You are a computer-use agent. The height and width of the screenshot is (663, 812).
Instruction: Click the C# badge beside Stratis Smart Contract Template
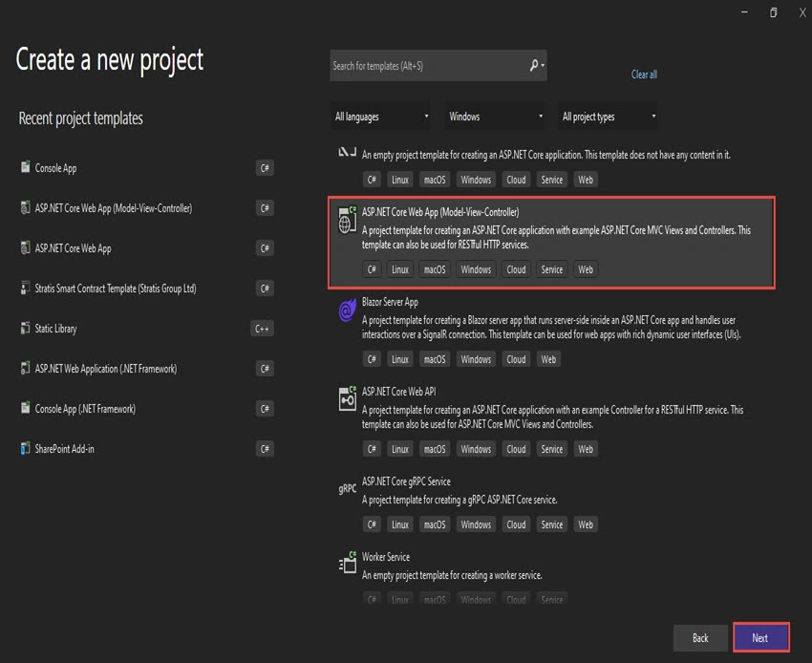point(265,288)
